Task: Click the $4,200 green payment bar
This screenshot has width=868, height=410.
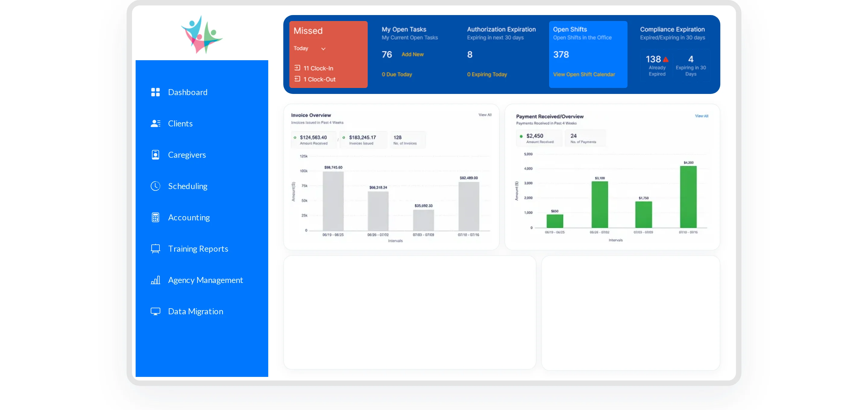Action: (688, 197)
